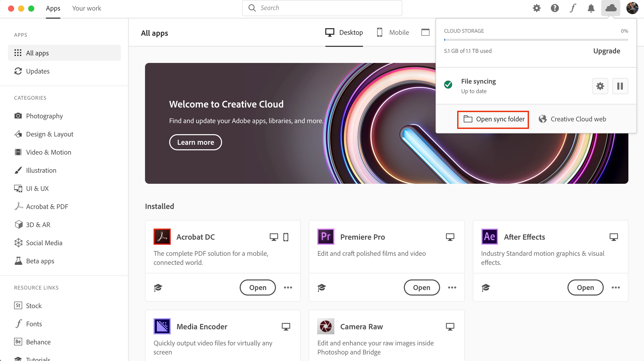Open the user profile avatar

click(x=632, y=8)
